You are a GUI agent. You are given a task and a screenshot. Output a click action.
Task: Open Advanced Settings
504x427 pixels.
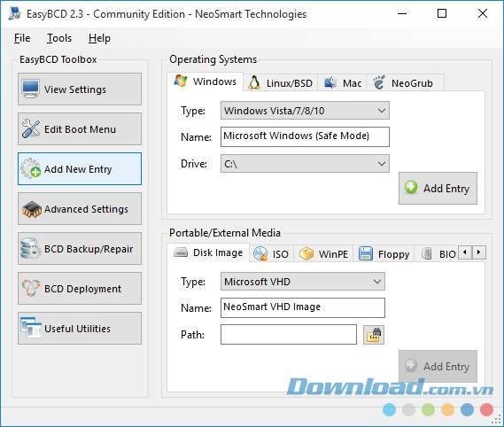(80, 209)
